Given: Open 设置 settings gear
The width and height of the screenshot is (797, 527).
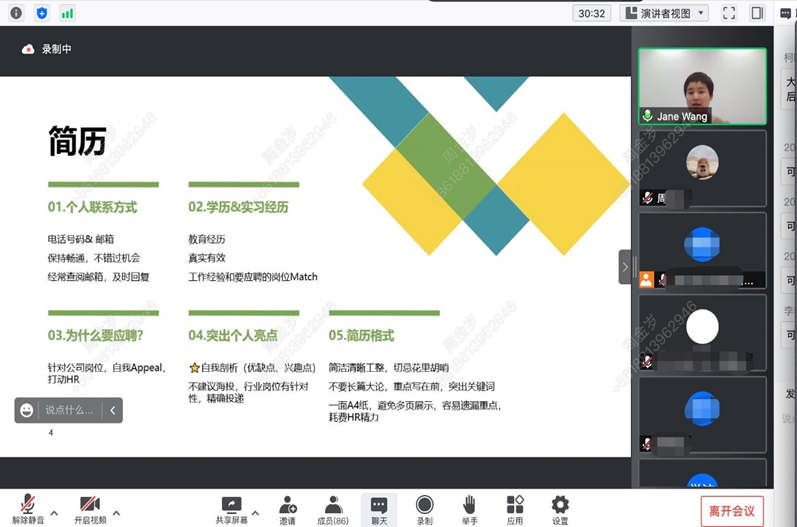Looking at the screenshot, I should 560,504.
